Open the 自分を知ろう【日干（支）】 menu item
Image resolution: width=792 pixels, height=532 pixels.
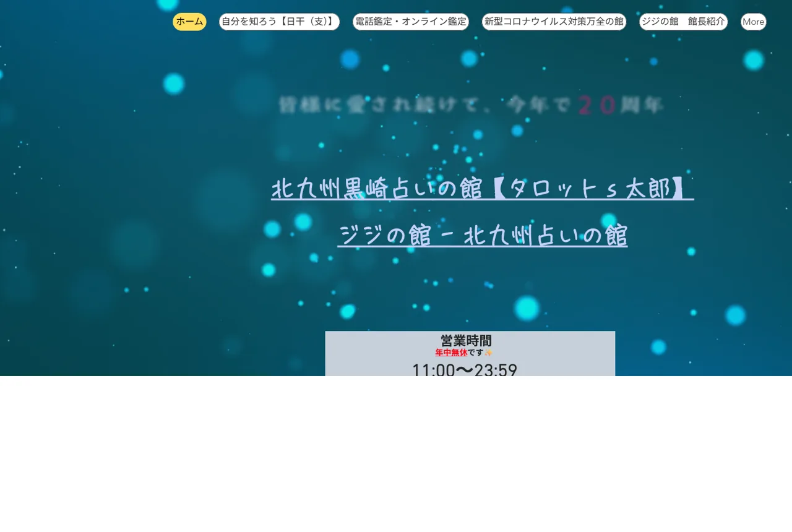click(x=279, y=22)
